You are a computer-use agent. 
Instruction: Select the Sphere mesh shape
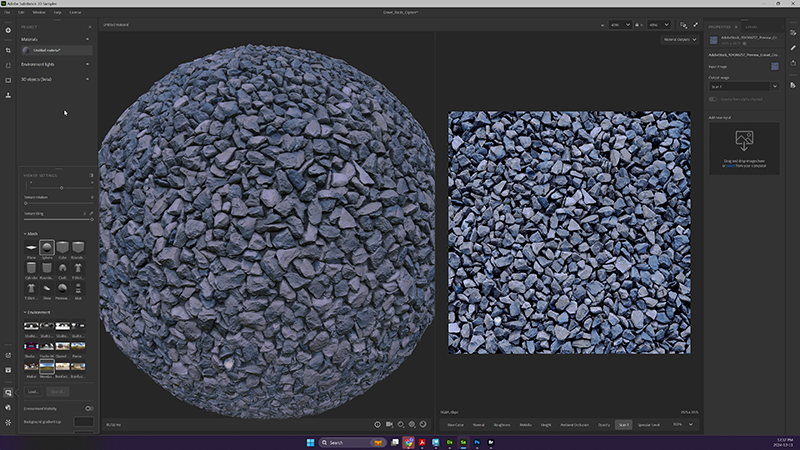pyautogui.click(x=46, y=247)
